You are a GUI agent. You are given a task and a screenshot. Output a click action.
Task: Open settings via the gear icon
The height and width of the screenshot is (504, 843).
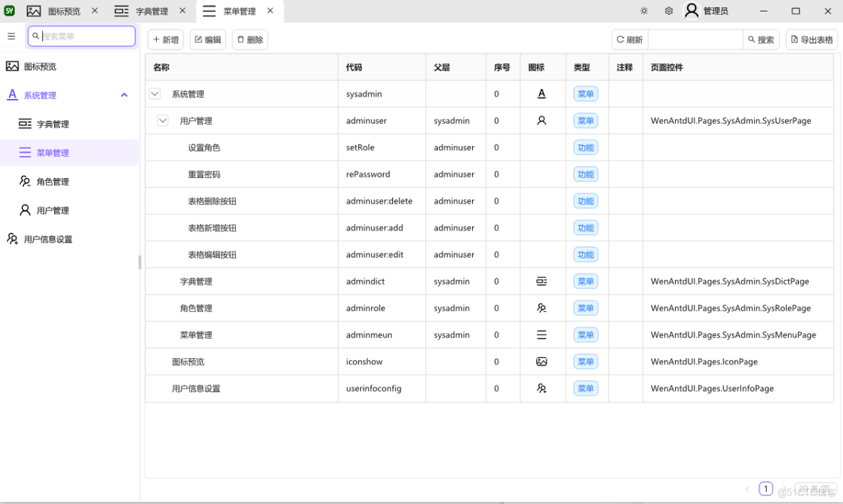coord(667,11)
